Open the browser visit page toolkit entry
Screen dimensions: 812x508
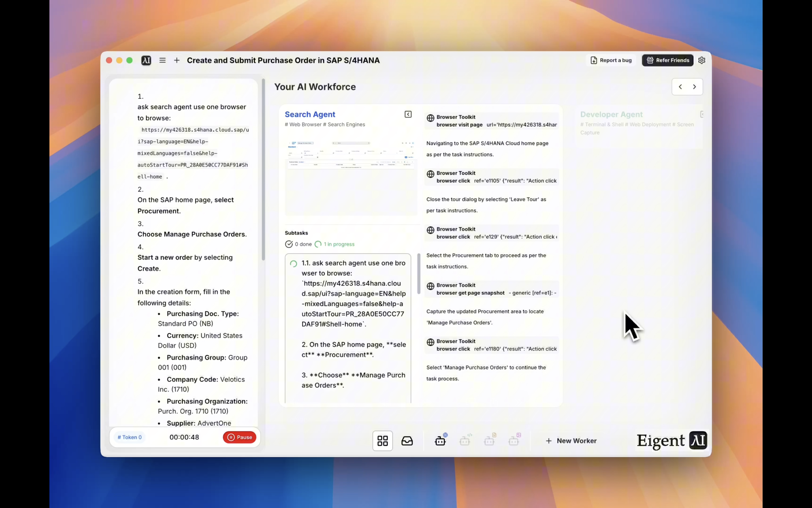492,121
